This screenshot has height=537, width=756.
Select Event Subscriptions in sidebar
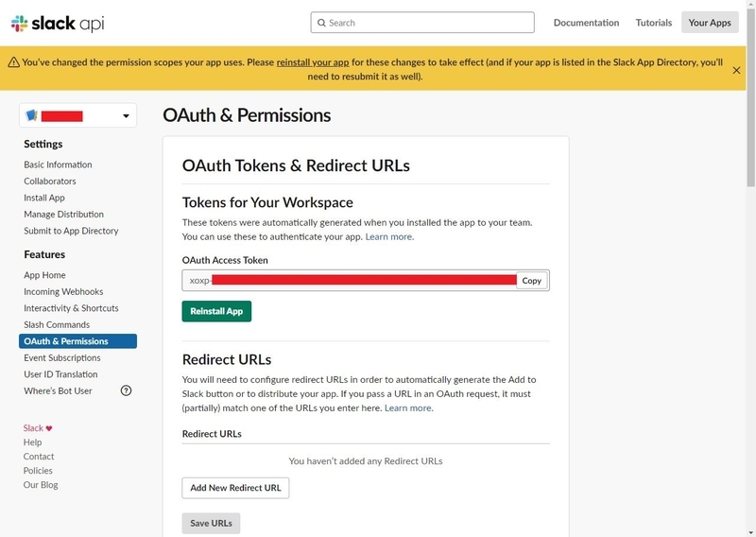[62, 357]
